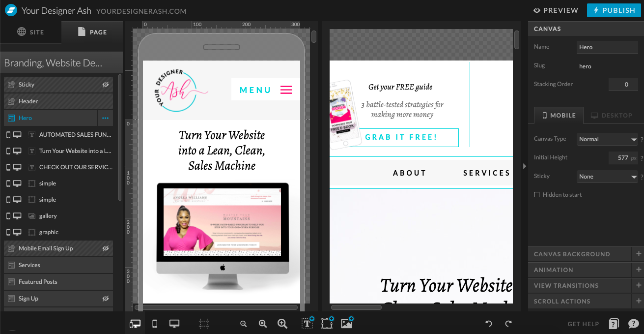Expand the Canvas Background section
Image resolution: width=644 pixels, height=334 pixels.
click(x=586, y=254)
